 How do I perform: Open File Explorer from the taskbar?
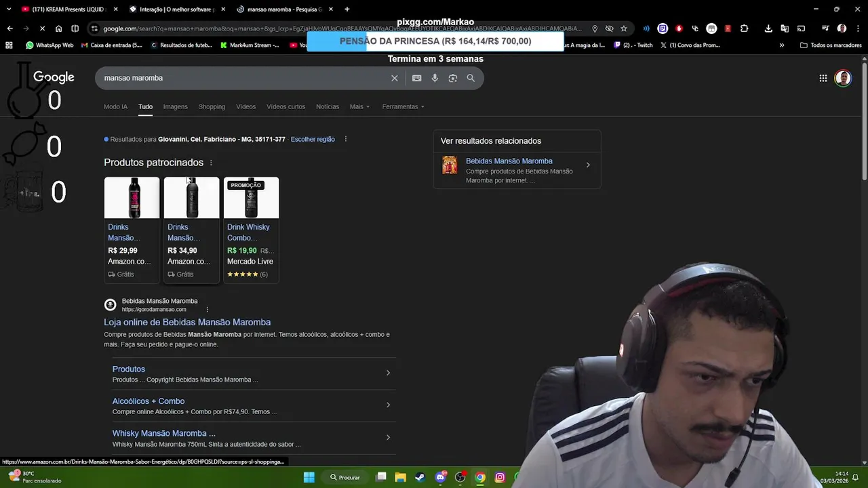tap(400, 477)
